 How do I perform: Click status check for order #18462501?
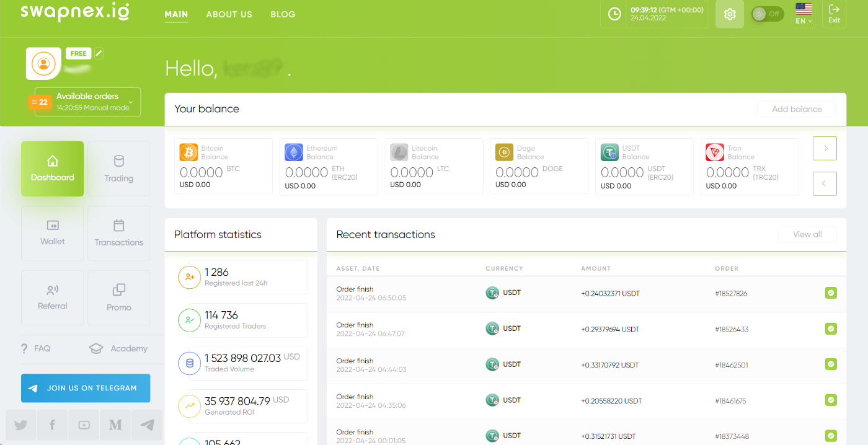(831, 364)
